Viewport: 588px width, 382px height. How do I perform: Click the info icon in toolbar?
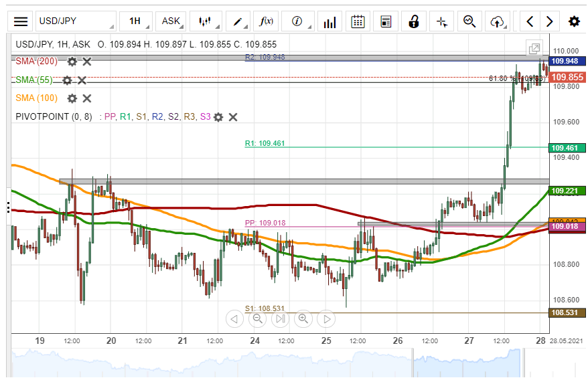point(297,21)
